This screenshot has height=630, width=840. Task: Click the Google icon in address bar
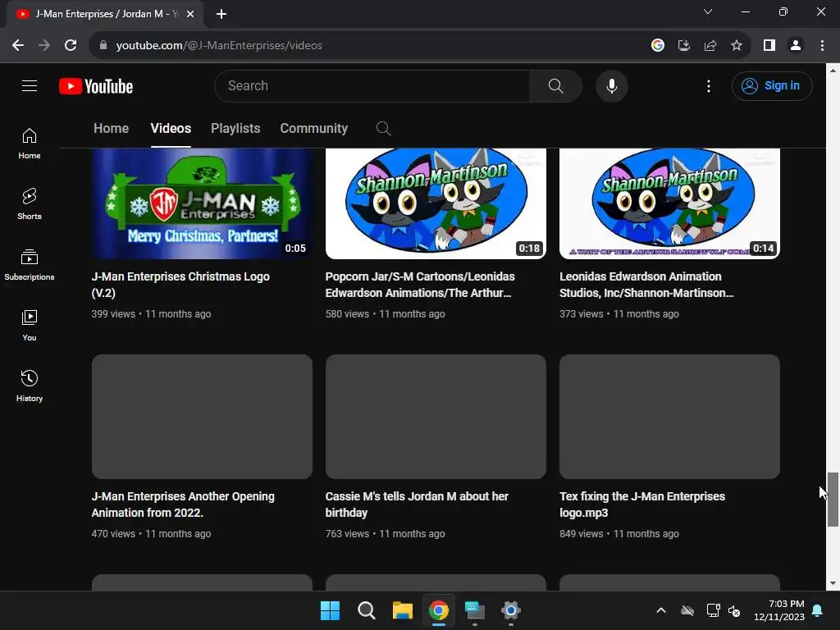[x=658, y=46]
